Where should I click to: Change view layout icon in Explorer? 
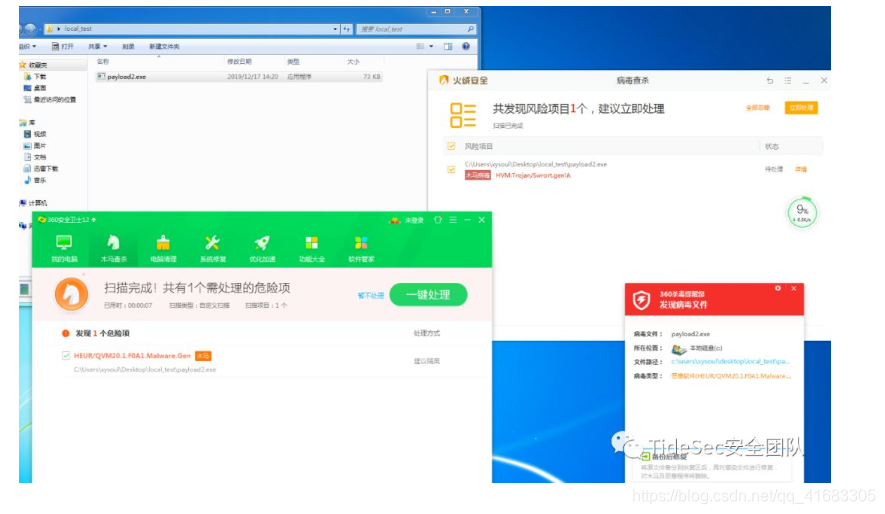point(420,46)
